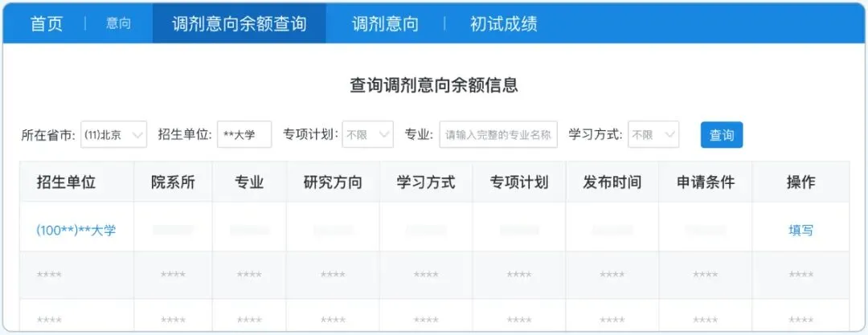Go to the 意向 nav item
Image resolution: width=868 pixels, height=335 pixels.
coord(118,24)
